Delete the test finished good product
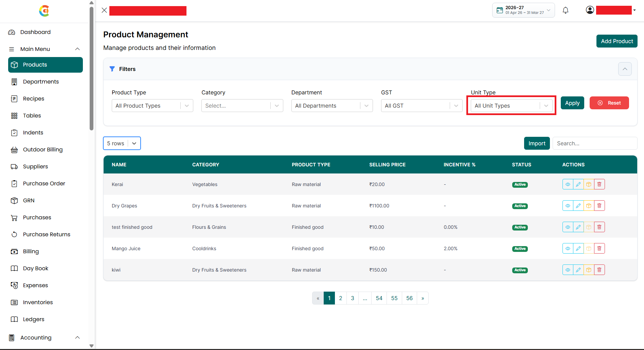This screenshot has height=350, width=644. pos(599,227)
